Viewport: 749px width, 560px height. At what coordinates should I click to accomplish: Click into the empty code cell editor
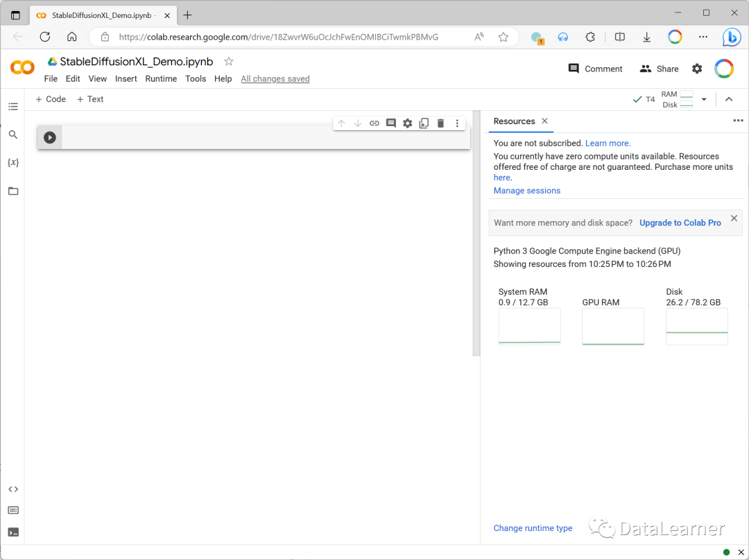coord(266,137)
